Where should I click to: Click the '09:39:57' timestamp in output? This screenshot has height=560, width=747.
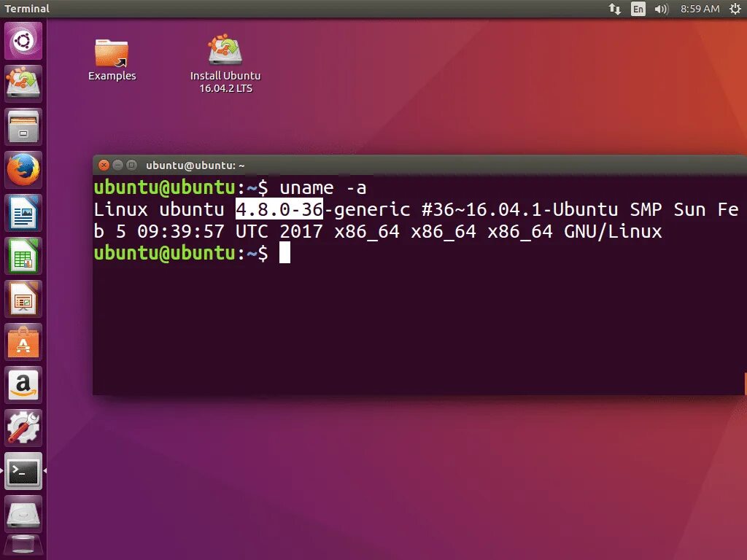point(181,231)
